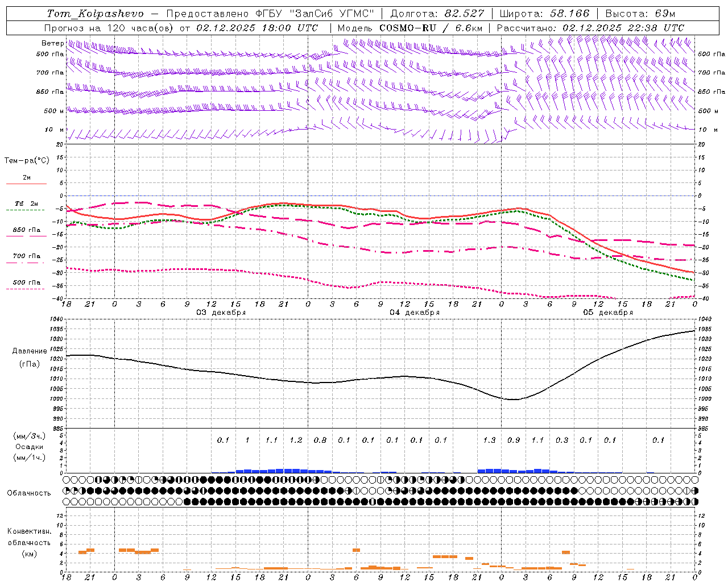Click the Облачность cloud cover label
Image resolution: width=728 pixels, height=582 pixels.
pos(29,493)
